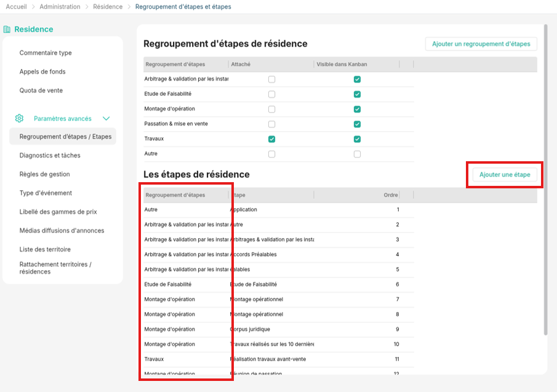Screen dimensions: 557x392
Task: Open Appels de fonds menu item
Action: pos(42,72)
